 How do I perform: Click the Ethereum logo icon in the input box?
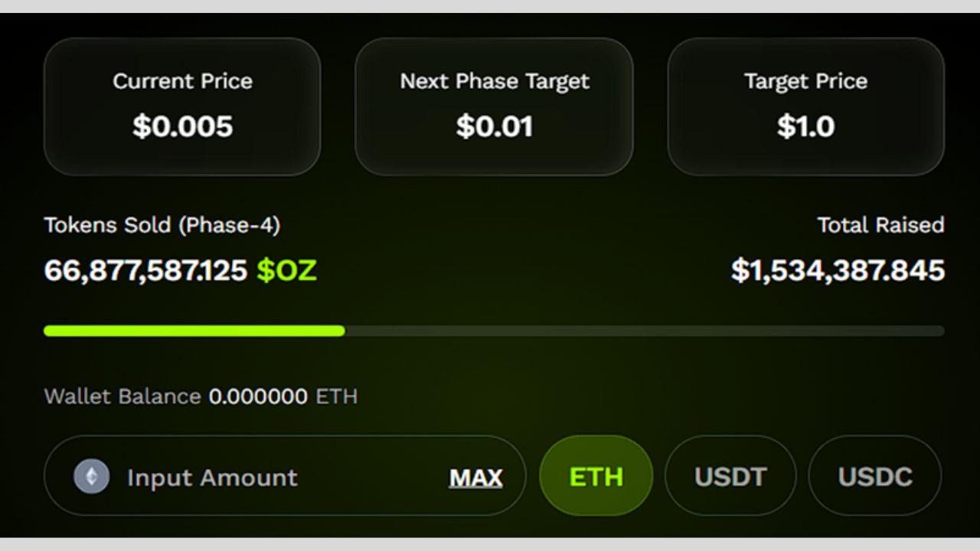91,476
